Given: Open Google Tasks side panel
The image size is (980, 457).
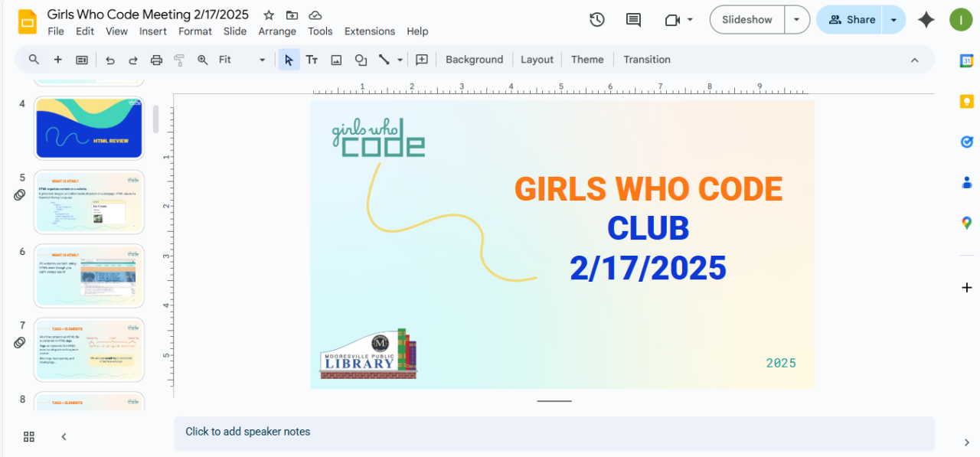Looking at the screenshot, I should pyautogui.click(x=967, y=142).
